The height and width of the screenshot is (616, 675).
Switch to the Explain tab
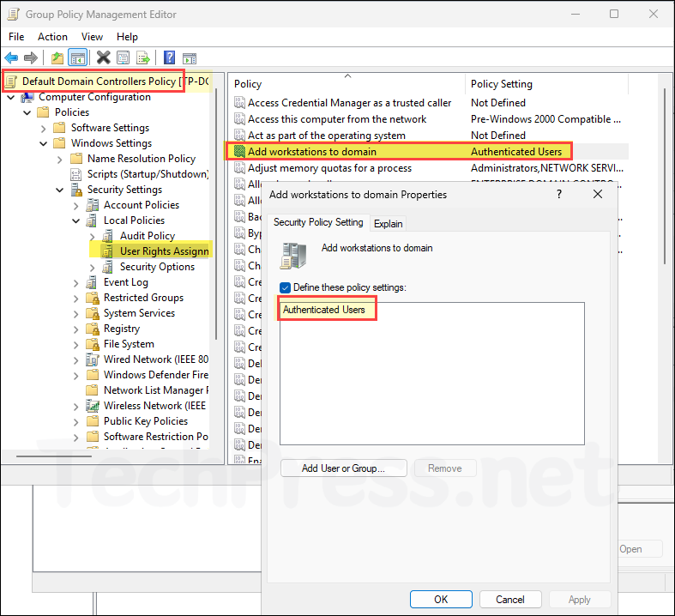click(388, 224)
